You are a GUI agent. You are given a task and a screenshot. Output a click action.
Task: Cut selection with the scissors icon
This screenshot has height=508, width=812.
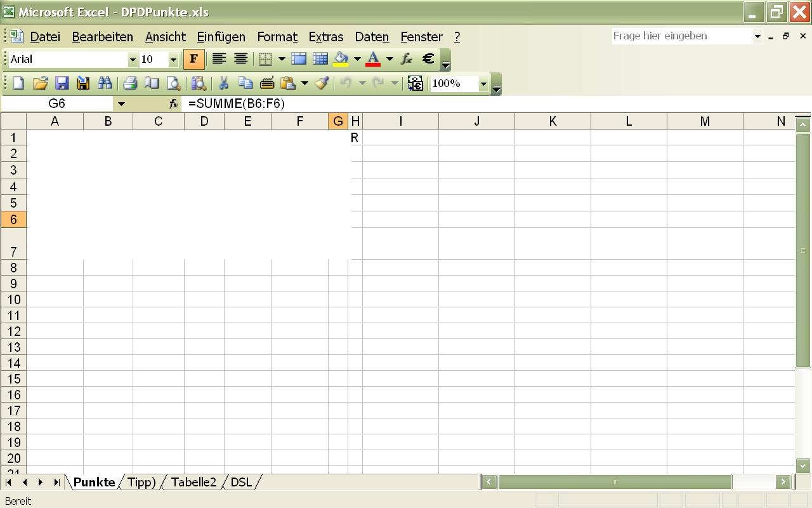(223, 83)
